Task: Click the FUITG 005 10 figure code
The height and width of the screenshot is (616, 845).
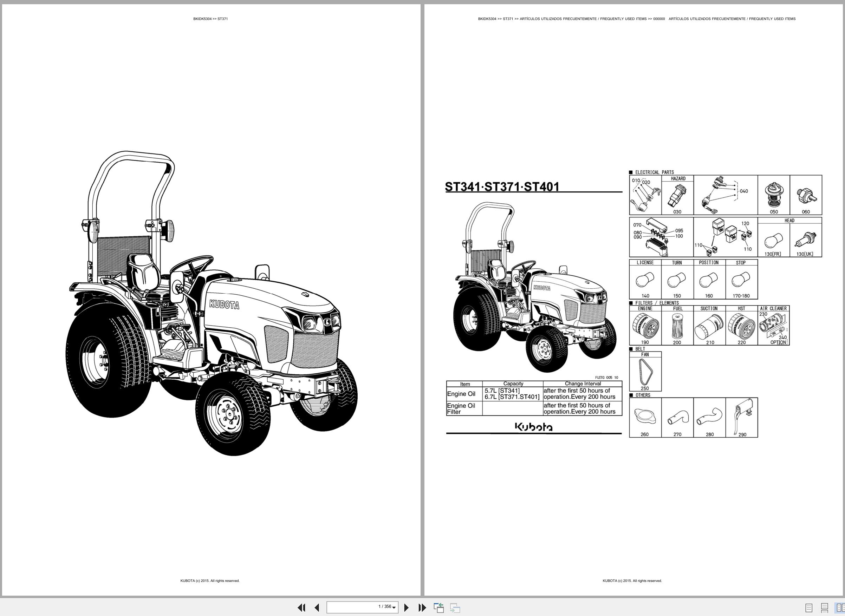Action: 606,377
